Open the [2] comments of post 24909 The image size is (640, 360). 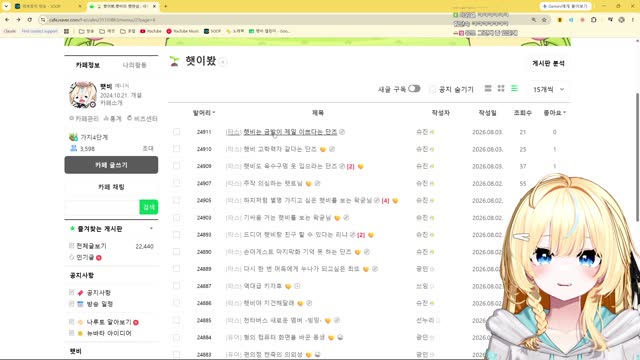[x=350, y=166]
